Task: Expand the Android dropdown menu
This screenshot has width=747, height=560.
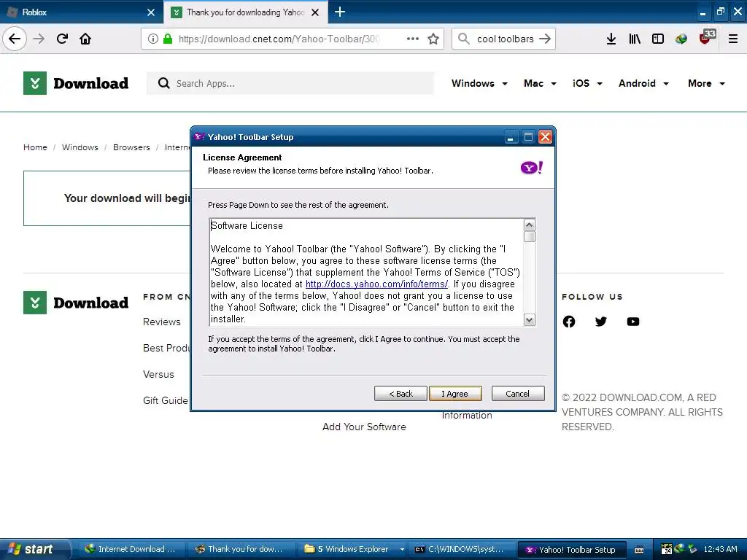Action: (643, 83)
